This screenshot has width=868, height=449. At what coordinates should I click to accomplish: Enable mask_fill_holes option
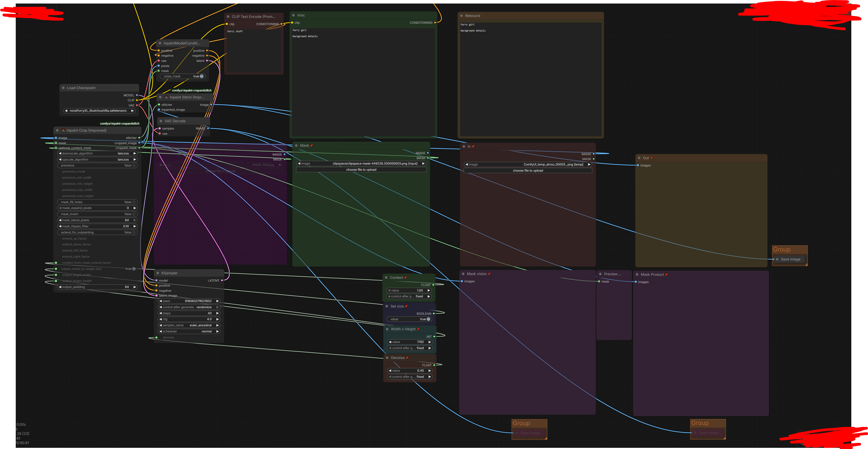(x=133, y=202)
